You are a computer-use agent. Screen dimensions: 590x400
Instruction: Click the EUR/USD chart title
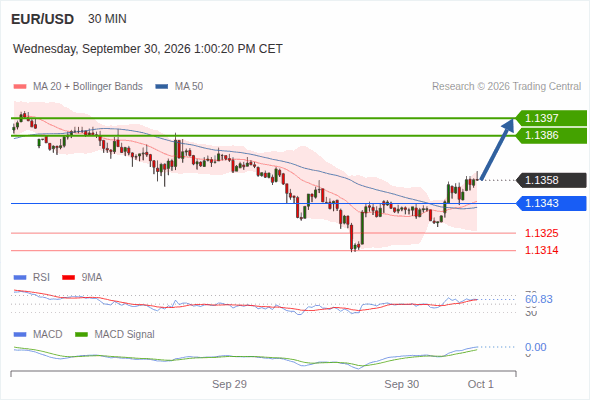pos(43,19)
